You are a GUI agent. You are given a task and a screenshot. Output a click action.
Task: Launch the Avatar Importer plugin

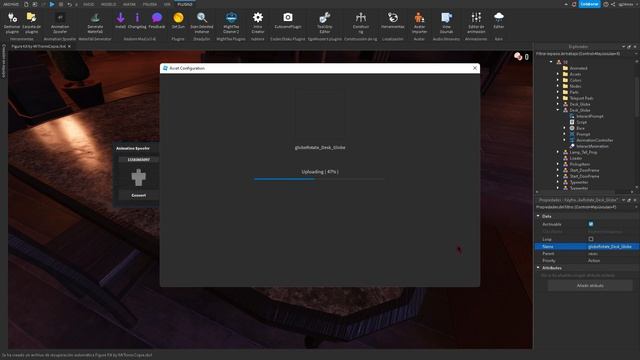419,22
